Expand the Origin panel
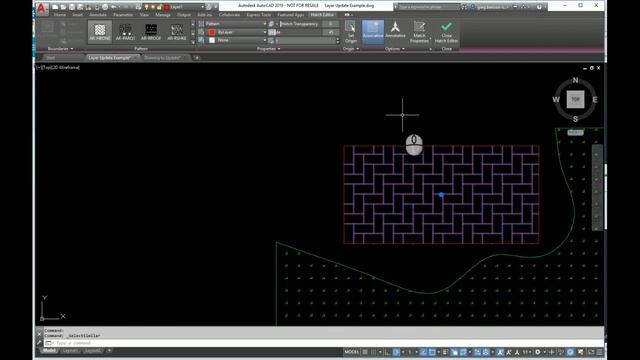Screen dimensions: 640x360 (x=351, y=49)
